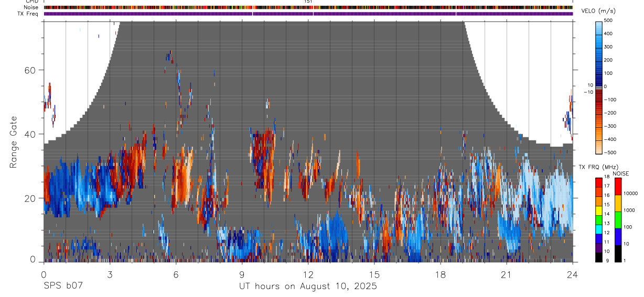The width and height of the screenshot is (644, 297).
Task: Click the "TX Freq" row label at top left
Action: [28, 14]
